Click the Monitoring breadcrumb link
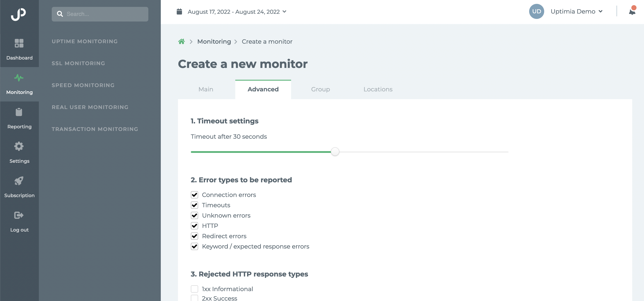 (x=214, y=41)
